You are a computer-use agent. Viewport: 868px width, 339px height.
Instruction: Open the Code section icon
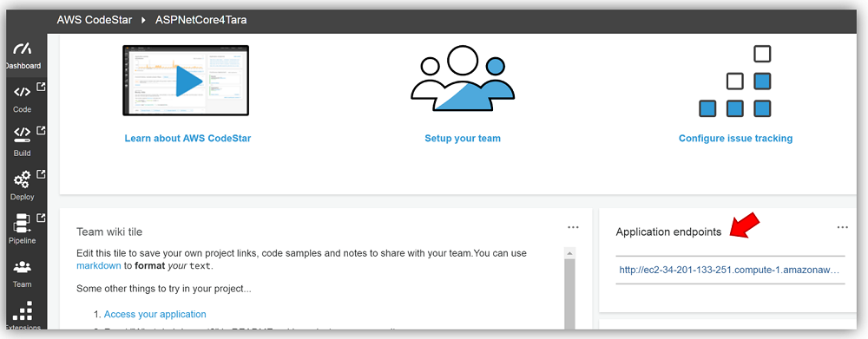(x=23, y=92)
